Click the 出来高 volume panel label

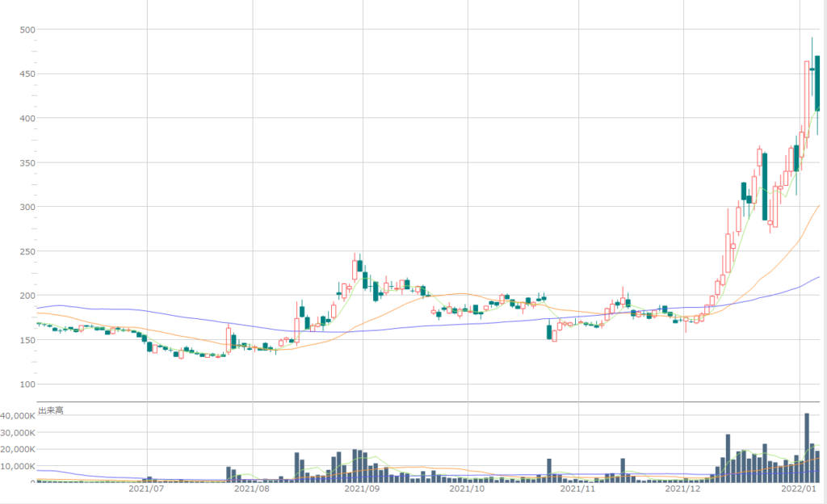tap(51, 410)
